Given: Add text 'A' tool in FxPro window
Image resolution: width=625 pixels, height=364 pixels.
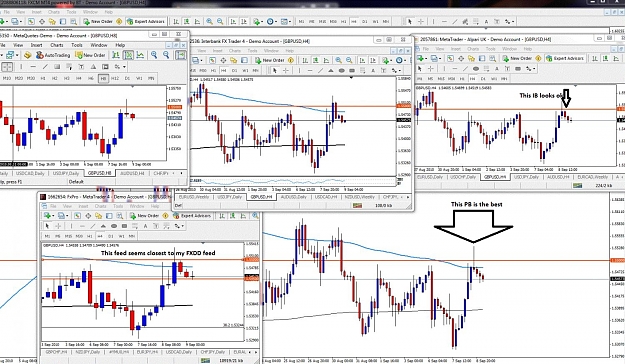Looking at the screenshot, I should pos(145,226).
